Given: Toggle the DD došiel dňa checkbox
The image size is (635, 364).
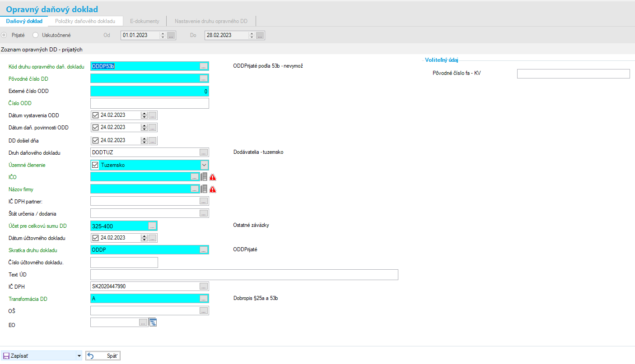Looking at the screenshot, I should [x=95, y=140].
